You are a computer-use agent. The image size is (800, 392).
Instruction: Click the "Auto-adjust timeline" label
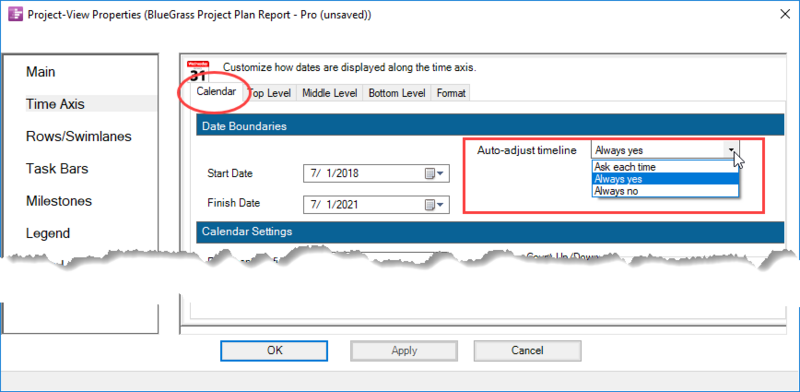coord(527,150)
